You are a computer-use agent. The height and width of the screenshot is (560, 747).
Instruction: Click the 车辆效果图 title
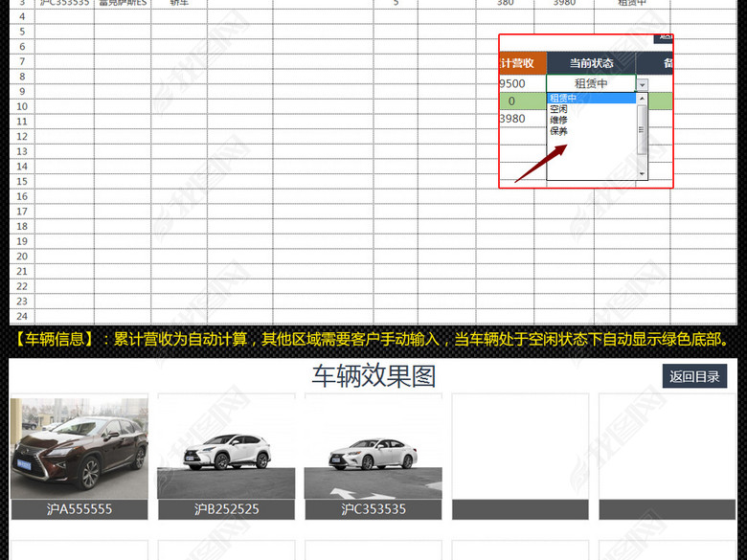point(373,376)
